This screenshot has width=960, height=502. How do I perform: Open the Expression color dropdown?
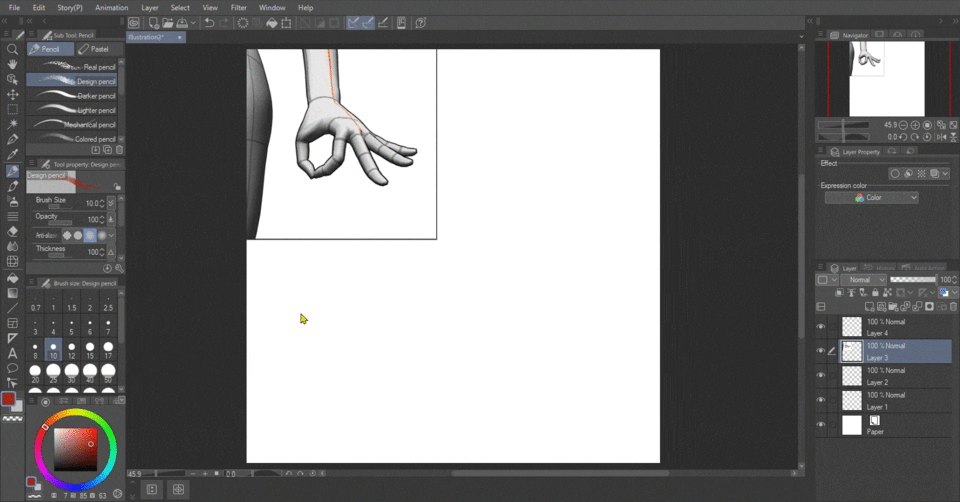point(871,198)
